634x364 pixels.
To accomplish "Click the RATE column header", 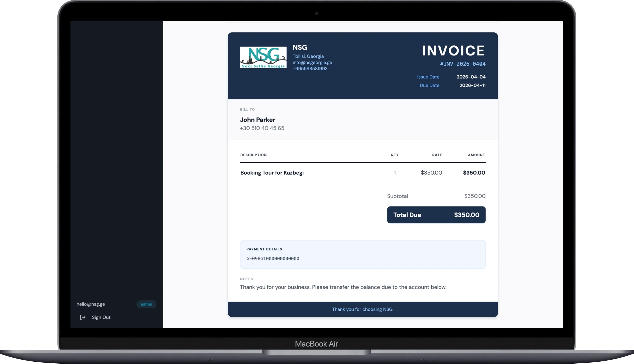I will (x=437, y=155).
